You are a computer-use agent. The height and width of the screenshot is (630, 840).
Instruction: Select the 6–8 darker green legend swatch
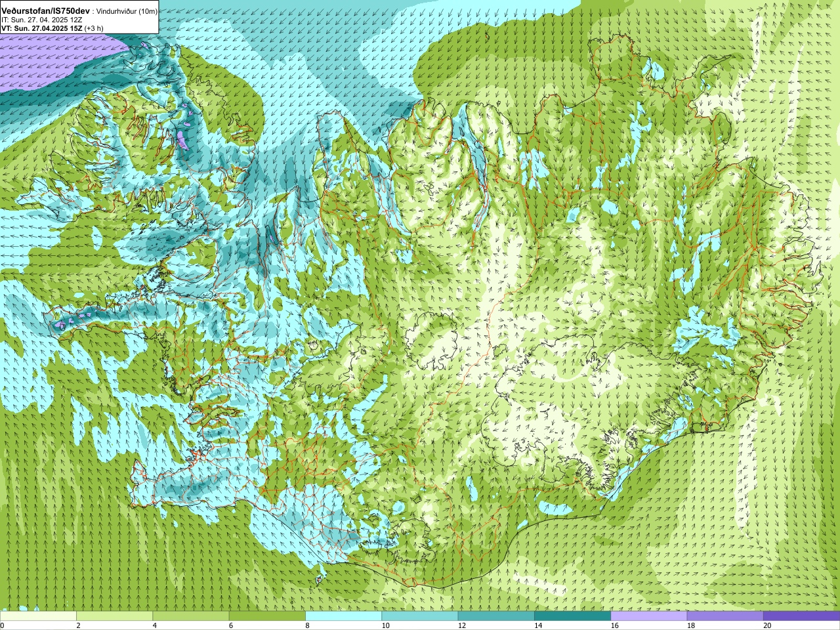(267, 616)
